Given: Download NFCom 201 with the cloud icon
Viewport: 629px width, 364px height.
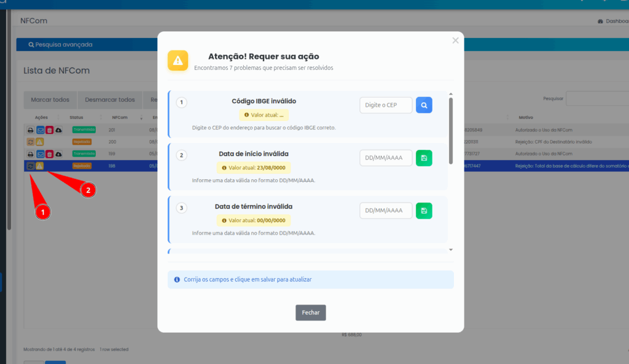Looking at the screenshot, I should 59,130.
